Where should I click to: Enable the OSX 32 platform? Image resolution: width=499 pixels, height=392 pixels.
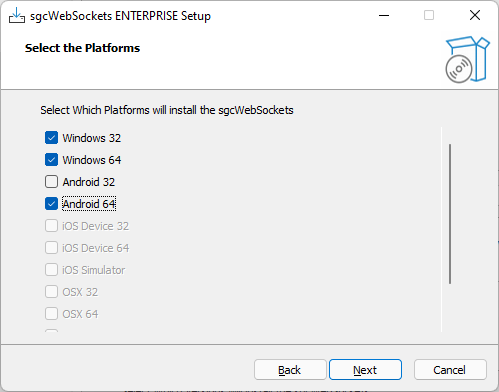coord(51,292)
